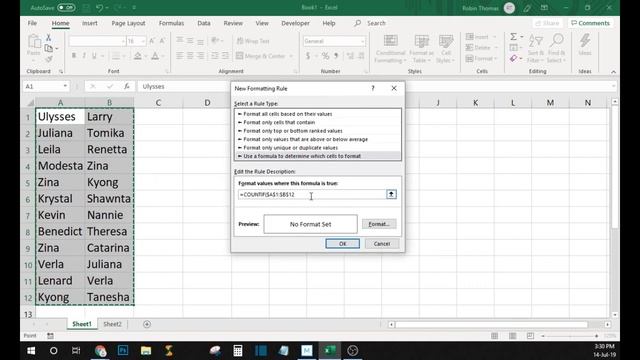Switch to the Data tab

click(204, 23)
